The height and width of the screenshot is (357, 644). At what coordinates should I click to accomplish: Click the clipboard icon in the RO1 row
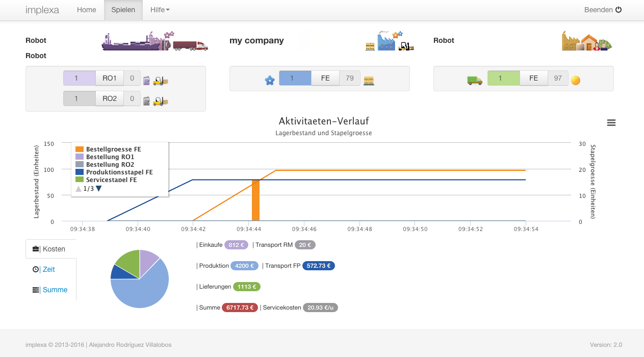click(x=147, y=80)
